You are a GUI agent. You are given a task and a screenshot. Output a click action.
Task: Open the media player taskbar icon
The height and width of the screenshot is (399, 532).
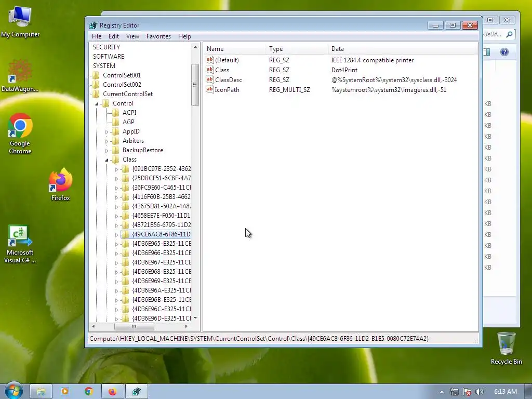pos(65,392)
